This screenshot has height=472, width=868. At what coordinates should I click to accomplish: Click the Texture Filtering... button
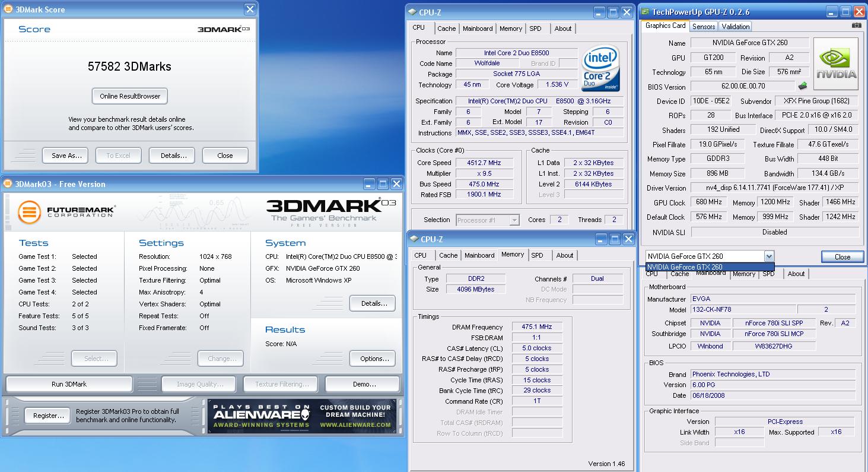(x=281, y=384)
